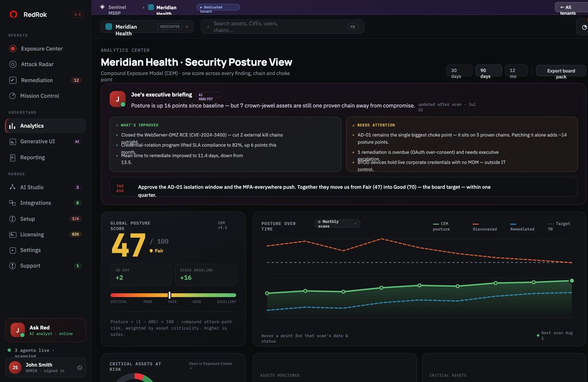
Task: Toggle Remediated legend series
Action: [x=522, y=226]
